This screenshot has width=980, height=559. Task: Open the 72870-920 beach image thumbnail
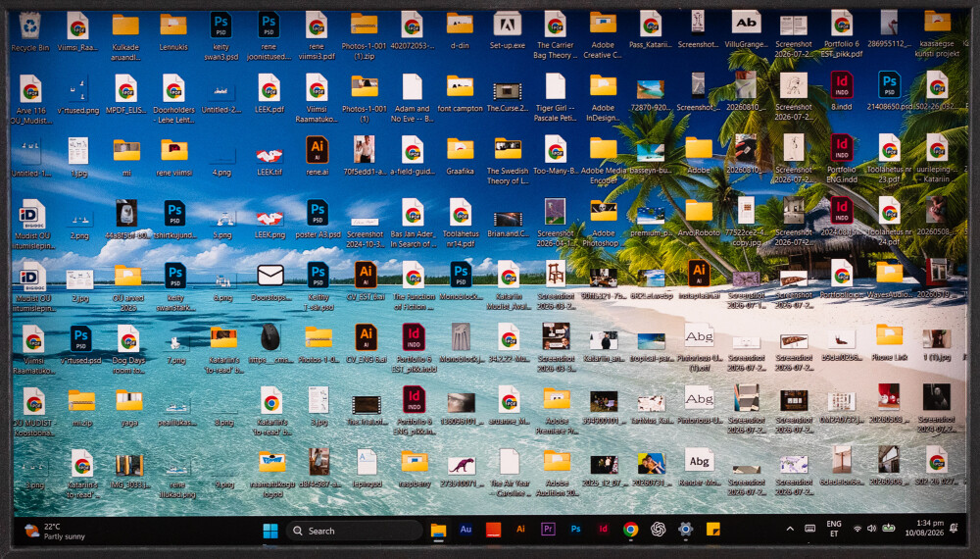pos(650,89)
